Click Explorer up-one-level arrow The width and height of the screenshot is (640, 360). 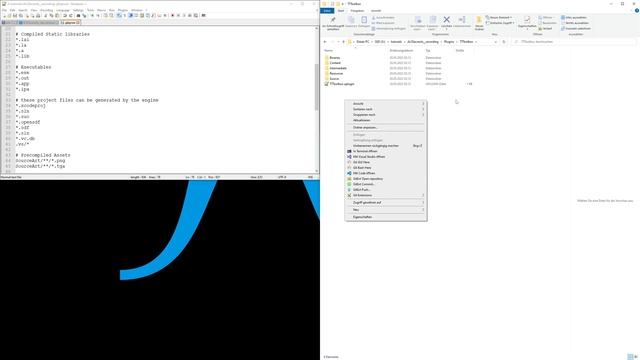click(343, 42)
